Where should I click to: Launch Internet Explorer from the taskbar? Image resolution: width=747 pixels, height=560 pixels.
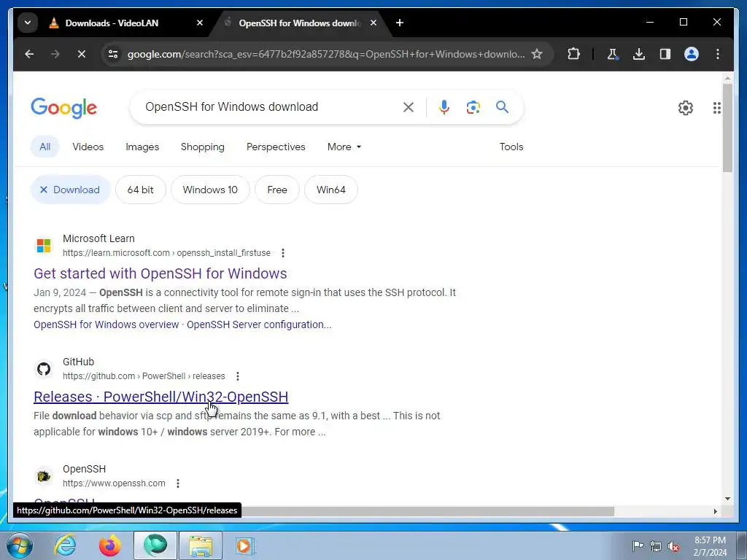(x=65, y=545)
